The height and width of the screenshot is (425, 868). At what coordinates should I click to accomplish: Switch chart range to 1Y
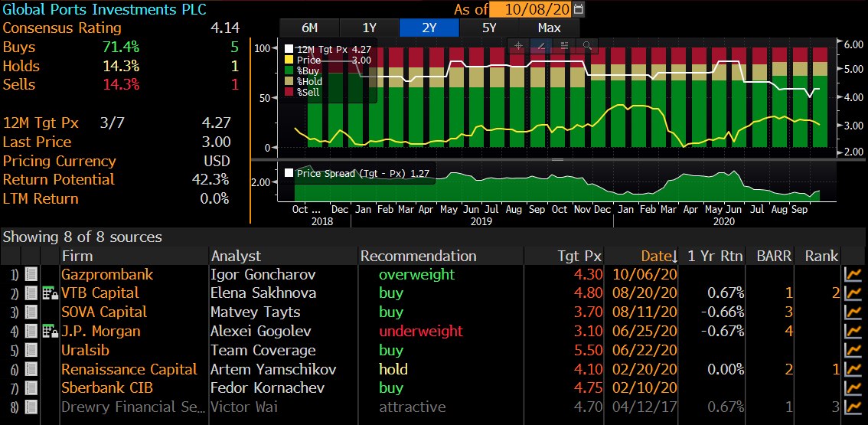(369, 28)
